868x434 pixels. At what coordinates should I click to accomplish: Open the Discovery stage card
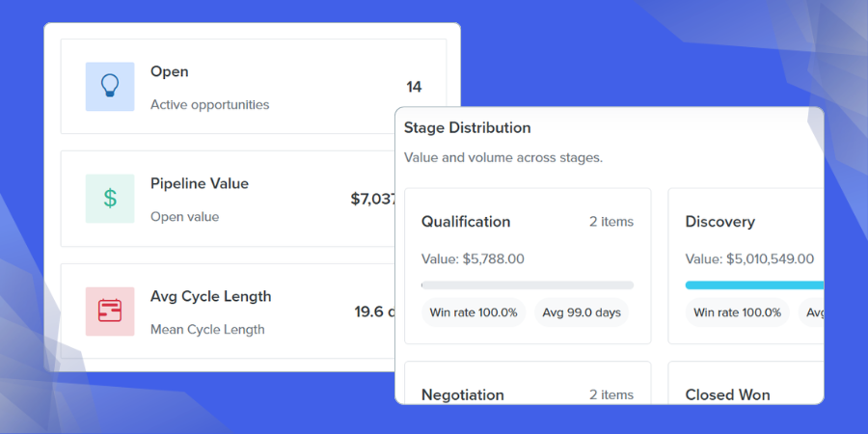(746, 266)
